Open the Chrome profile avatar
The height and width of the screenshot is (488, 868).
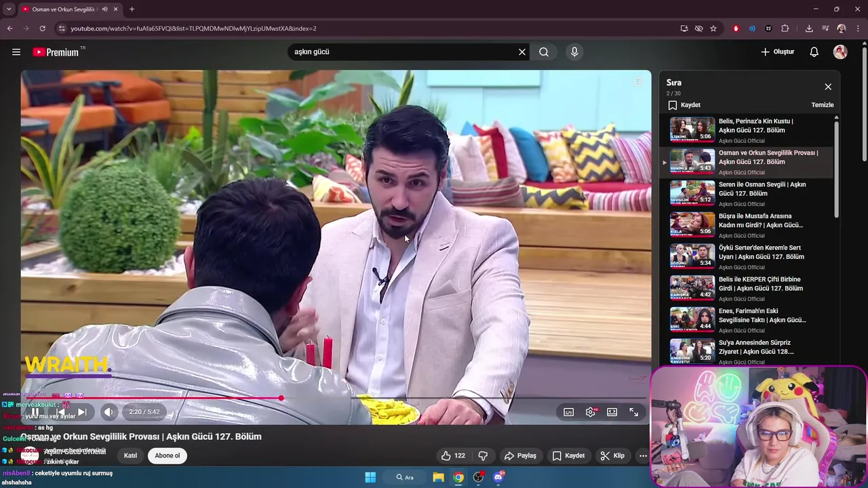[x=842, y=28]
